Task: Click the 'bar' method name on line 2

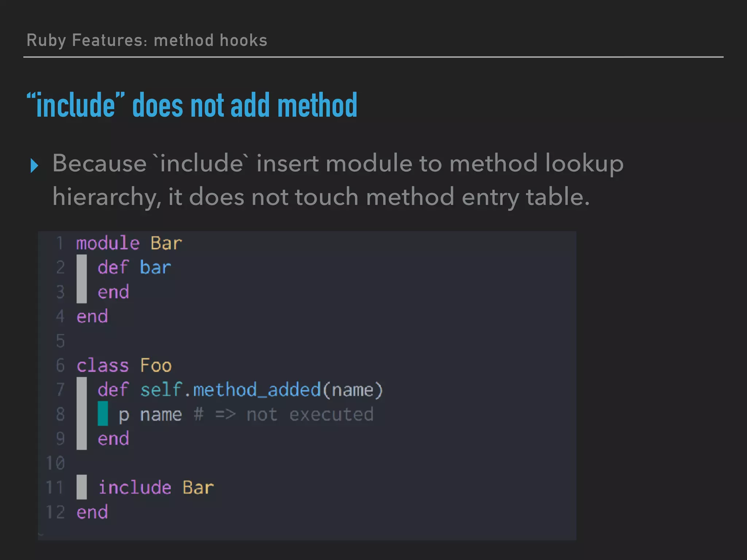Action: point(155,268)
